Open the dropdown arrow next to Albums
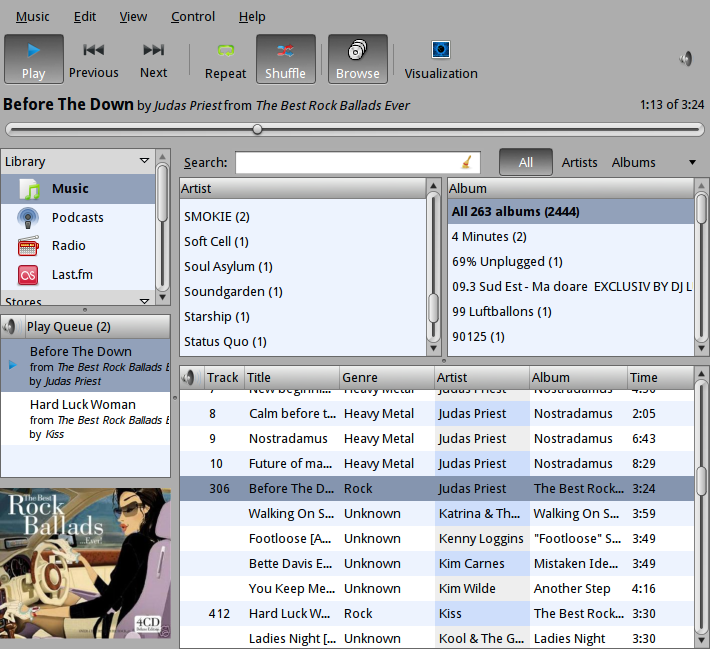The image size is (710, 649). pos(692,162)
